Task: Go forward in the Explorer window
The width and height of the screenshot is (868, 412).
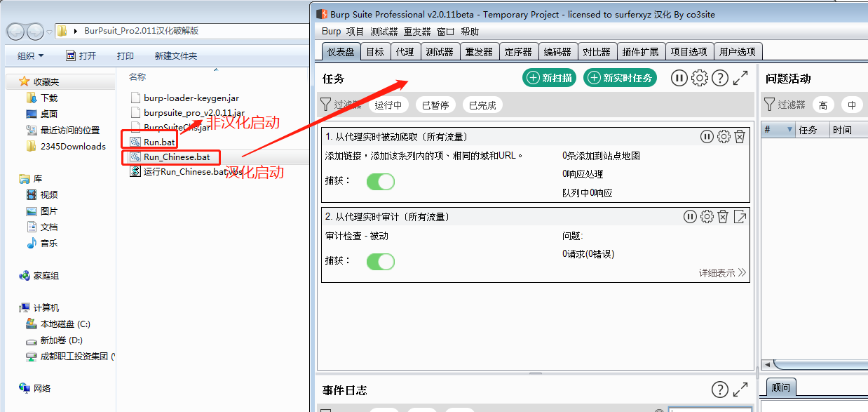Action: pos(35,31)
